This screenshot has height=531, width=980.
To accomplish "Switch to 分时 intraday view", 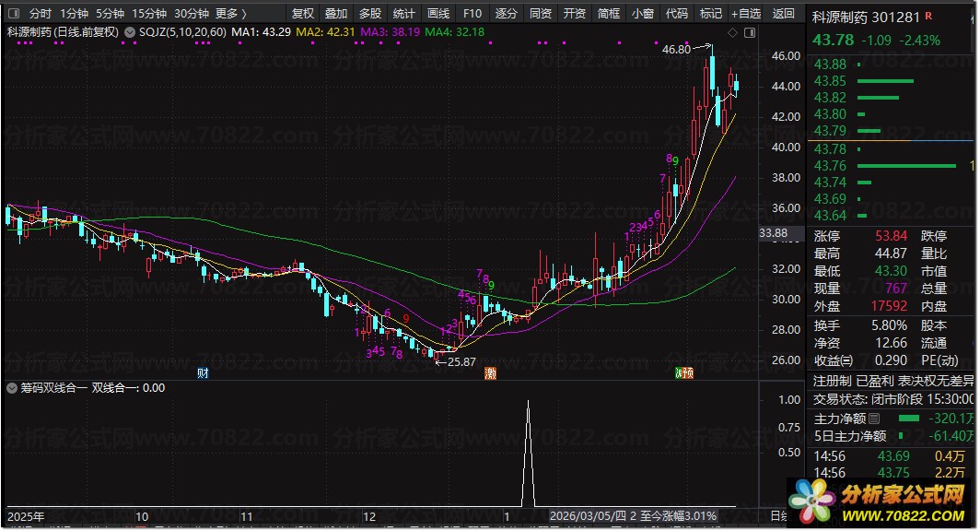I will [x=40, y=13].
